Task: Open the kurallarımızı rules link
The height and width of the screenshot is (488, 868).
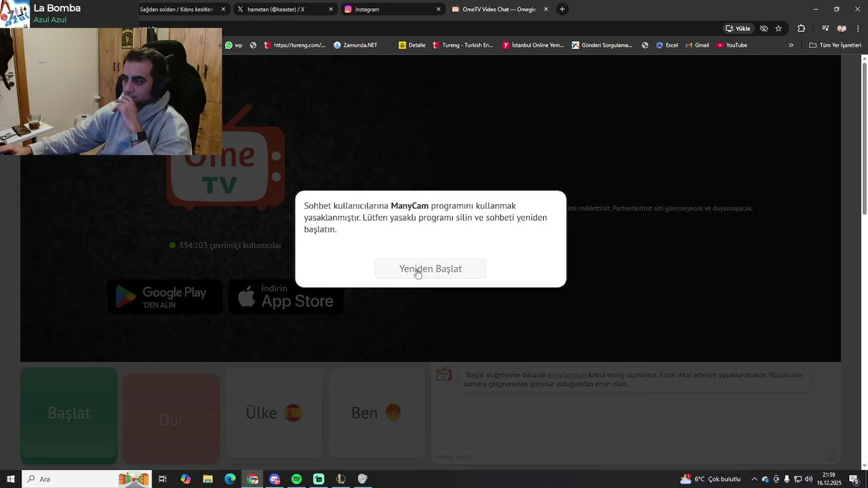Action: (x=567, y=375)
